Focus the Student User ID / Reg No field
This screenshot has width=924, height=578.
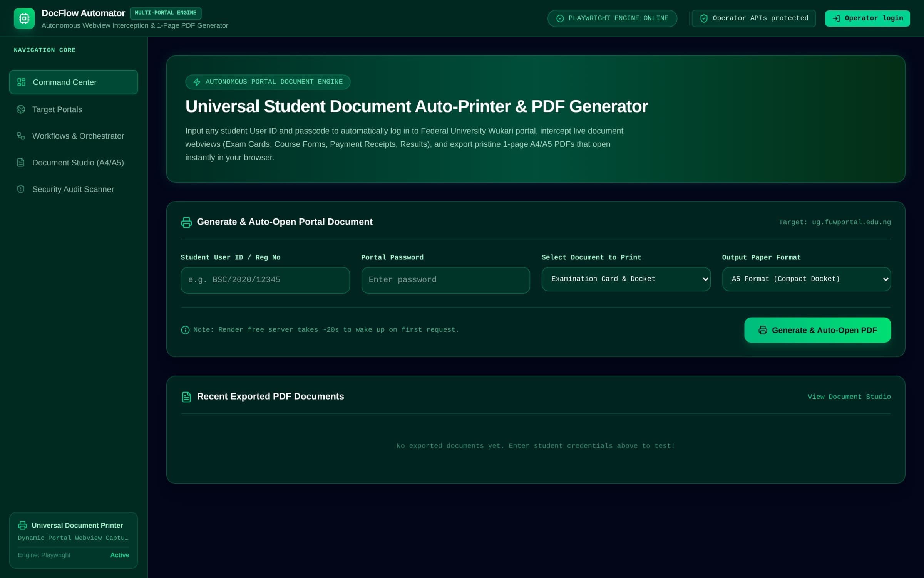click(x=265, y=280)
